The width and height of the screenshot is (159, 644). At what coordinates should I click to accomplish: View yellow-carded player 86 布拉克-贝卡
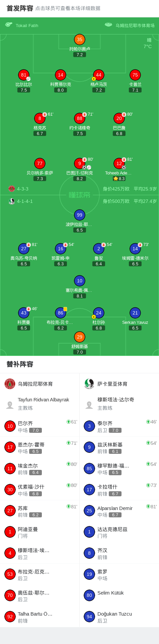point(61,313)
